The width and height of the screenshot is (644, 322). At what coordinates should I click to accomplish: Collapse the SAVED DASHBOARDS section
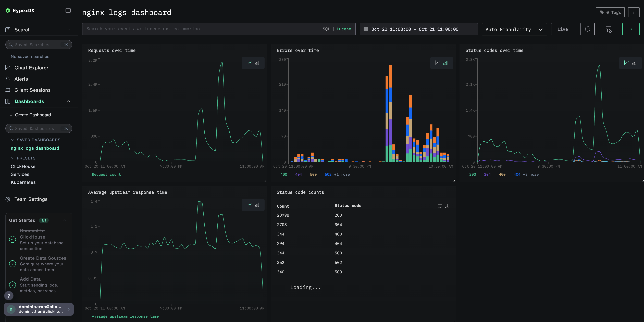pos(13,140)
